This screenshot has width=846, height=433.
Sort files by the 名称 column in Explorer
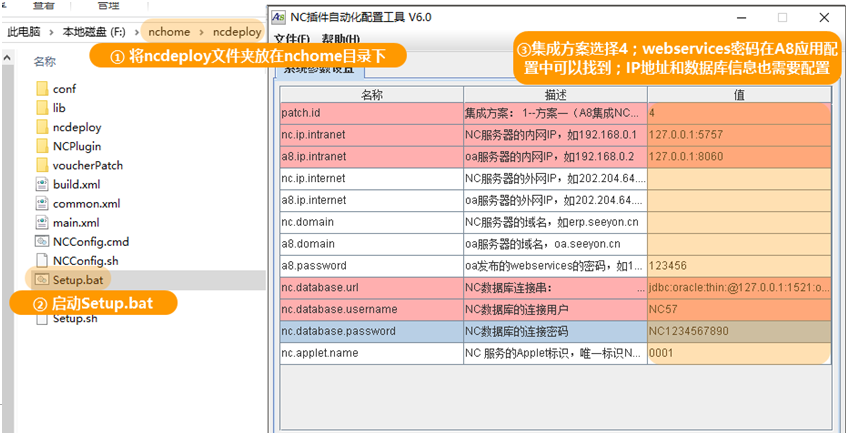click(45, 61)
